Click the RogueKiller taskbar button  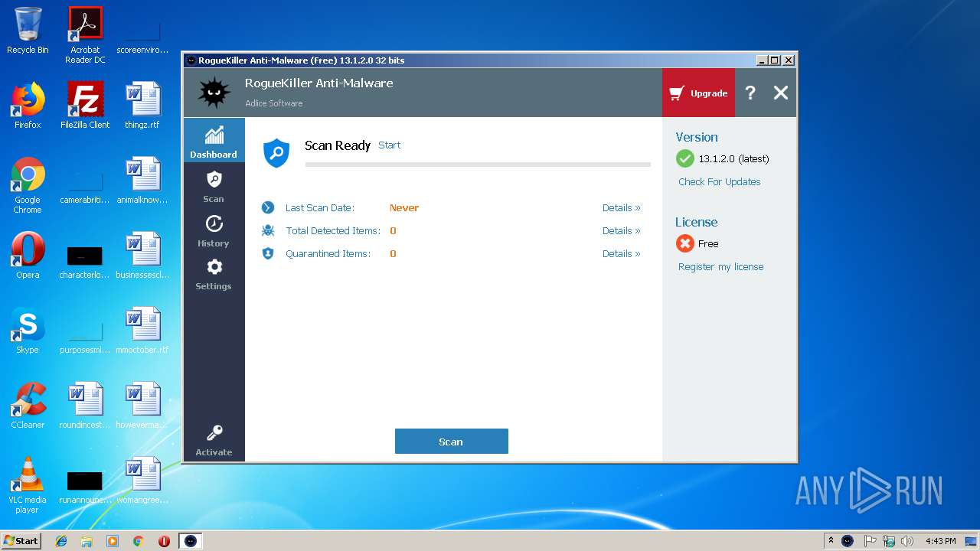coord(191,541)
